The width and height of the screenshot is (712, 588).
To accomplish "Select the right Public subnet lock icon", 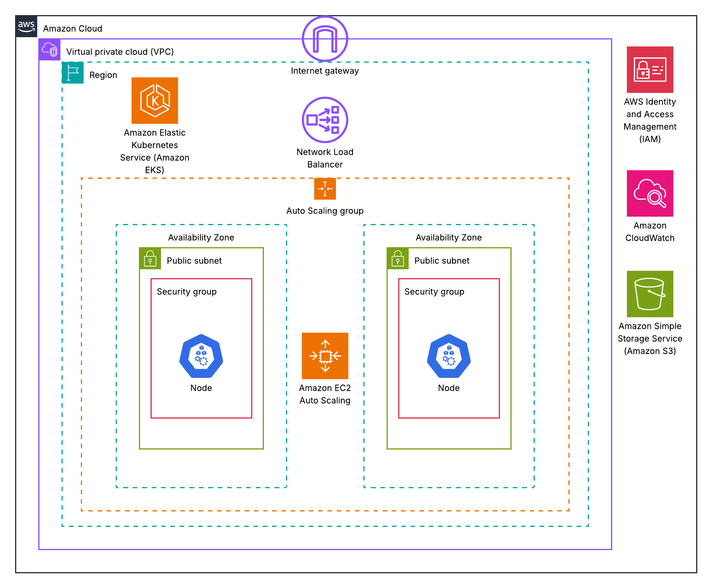I will (x=398, y=258).
